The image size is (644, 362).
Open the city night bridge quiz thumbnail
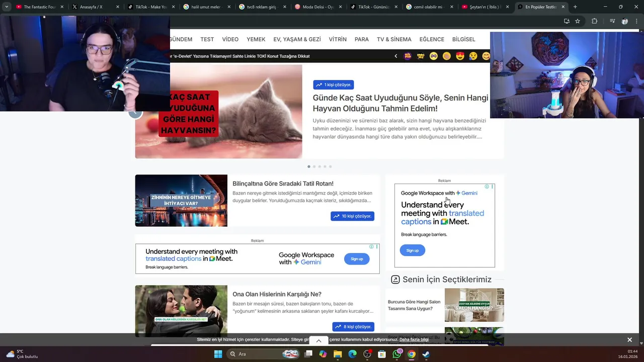click(x=181, y=201)
